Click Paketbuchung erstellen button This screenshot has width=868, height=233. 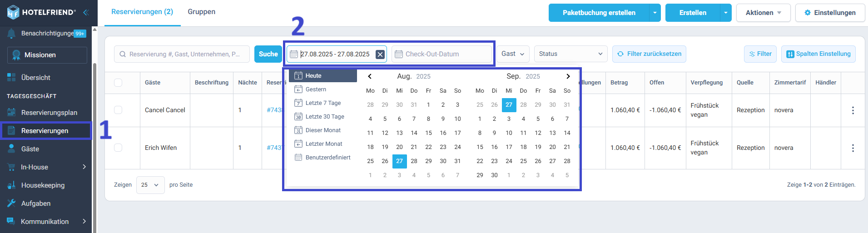(599, 13)
